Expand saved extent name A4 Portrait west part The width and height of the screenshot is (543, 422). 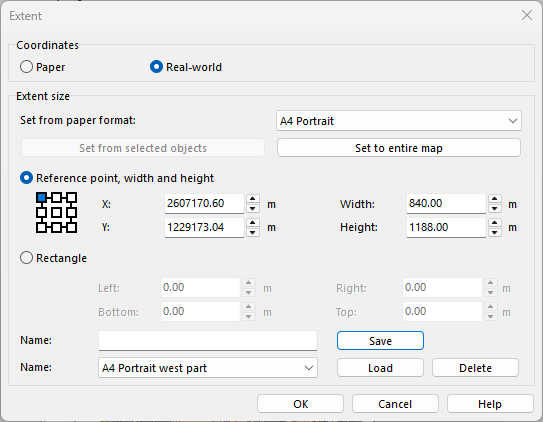pos(208,368)
